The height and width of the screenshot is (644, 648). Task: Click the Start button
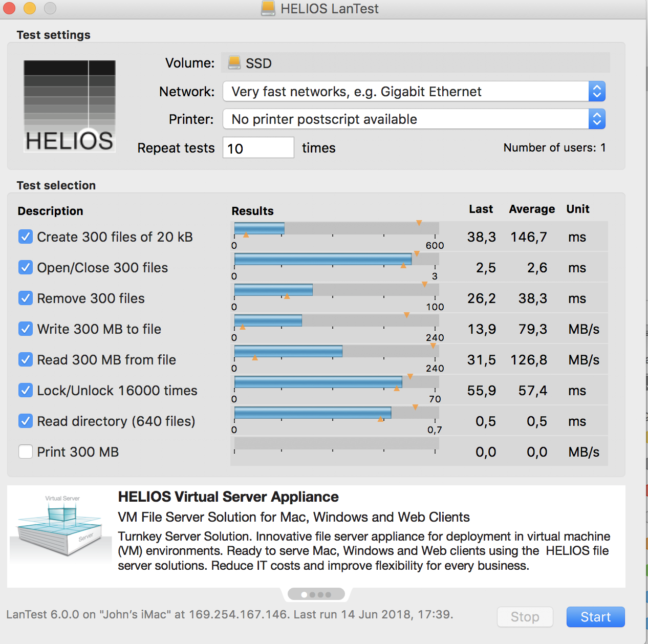pos(595,617)
